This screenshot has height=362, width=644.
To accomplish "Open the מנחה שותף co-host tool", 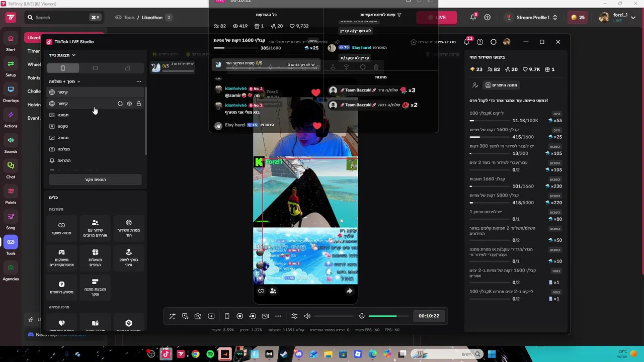I will pos(61,228).
